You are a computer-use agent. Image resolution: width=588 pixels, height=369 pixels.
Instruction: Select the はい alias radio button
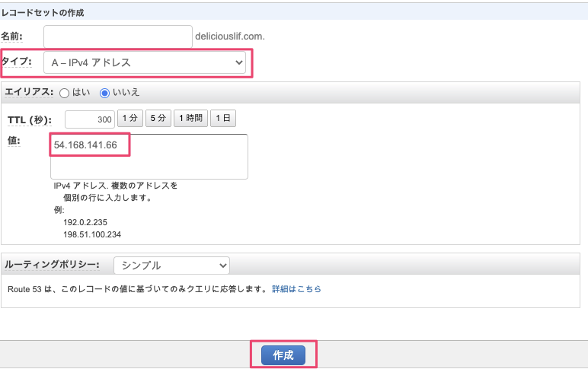(x=64, y=92)
